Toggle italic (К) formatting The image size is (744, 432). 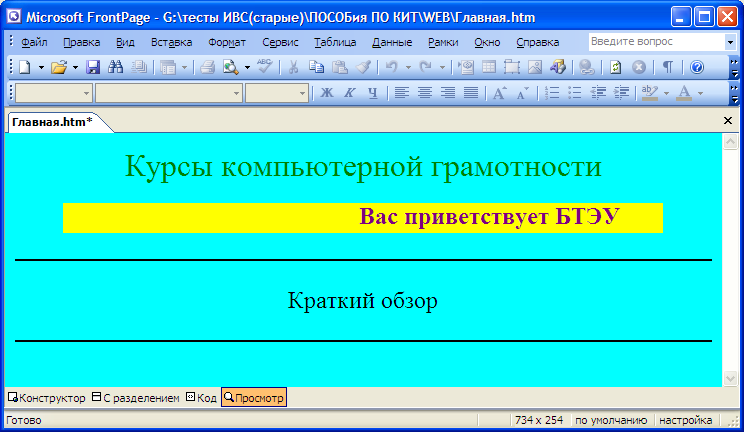point(350,93)
